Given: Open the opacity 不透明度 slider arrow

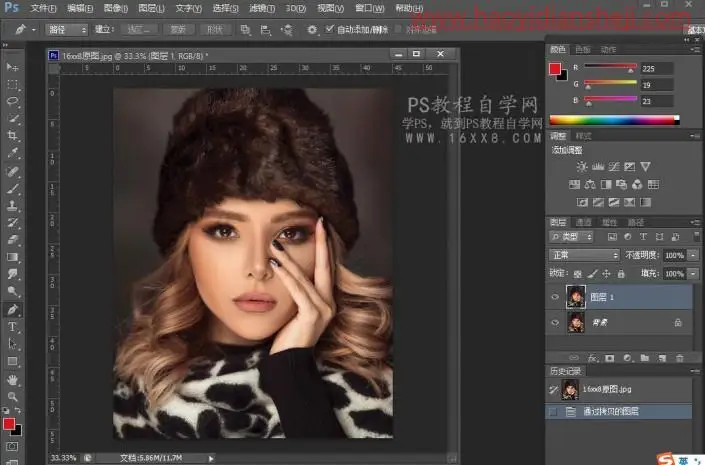Looking at the screenshot, I should [693, 255].
